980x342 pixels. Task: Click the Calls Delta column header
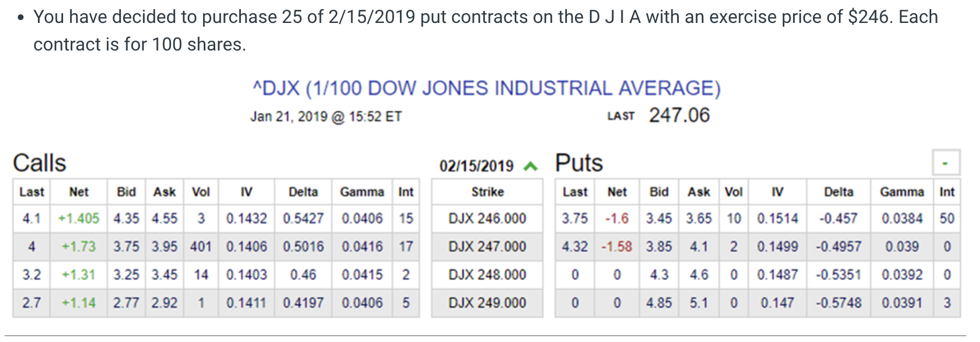303,192
